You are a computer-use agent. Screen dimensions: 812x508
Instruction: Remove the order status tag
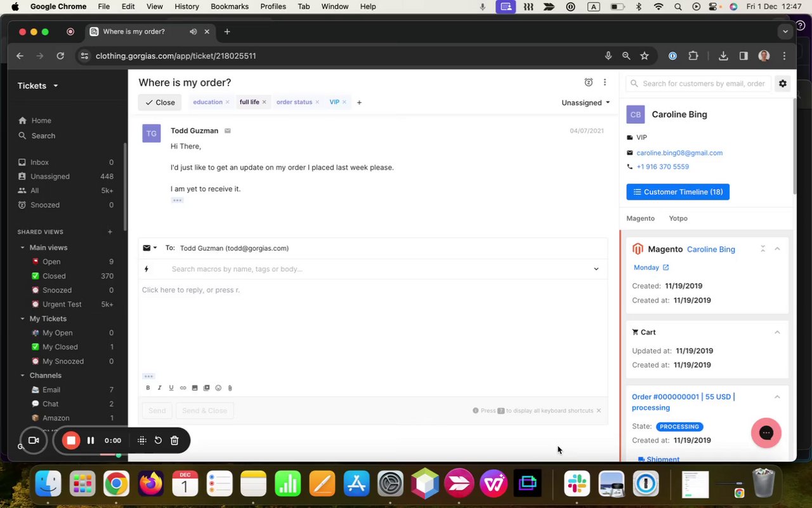317,102
